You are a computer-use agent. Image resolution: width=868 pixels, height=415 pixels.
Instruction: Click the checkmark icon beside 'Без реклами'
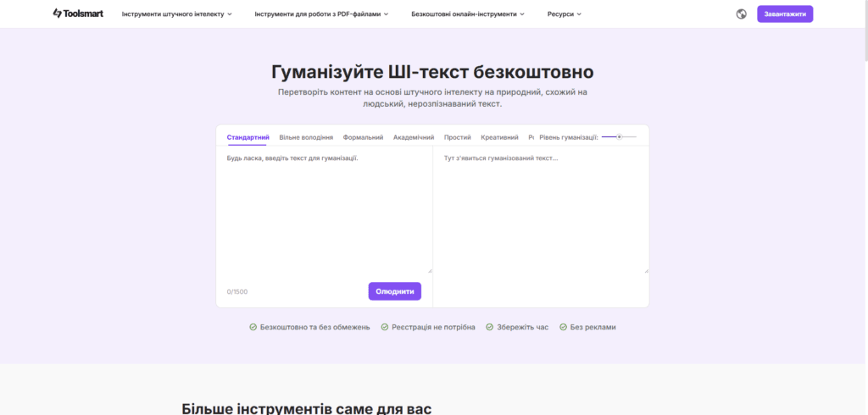(563, 327)
